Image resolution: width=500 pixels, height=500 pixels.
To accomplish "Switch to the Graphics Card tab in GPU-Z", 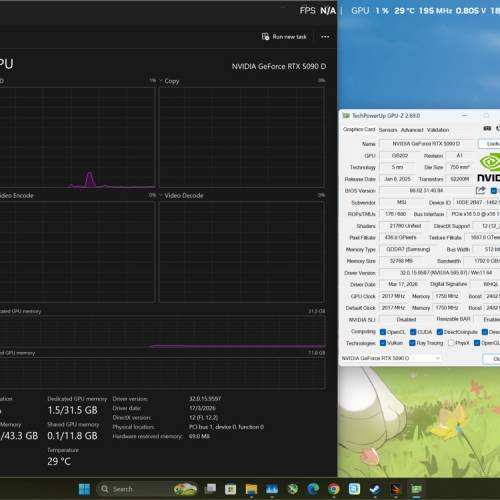I will tap(359, 129).
